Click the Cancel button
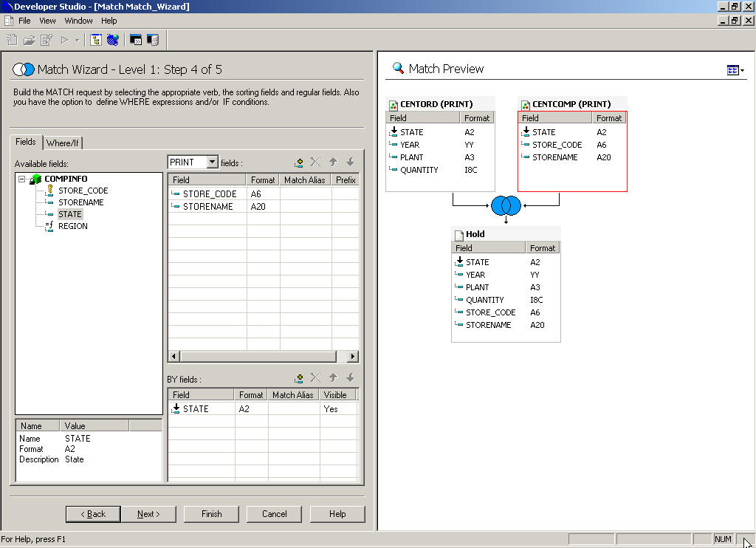 coord(275,514)
